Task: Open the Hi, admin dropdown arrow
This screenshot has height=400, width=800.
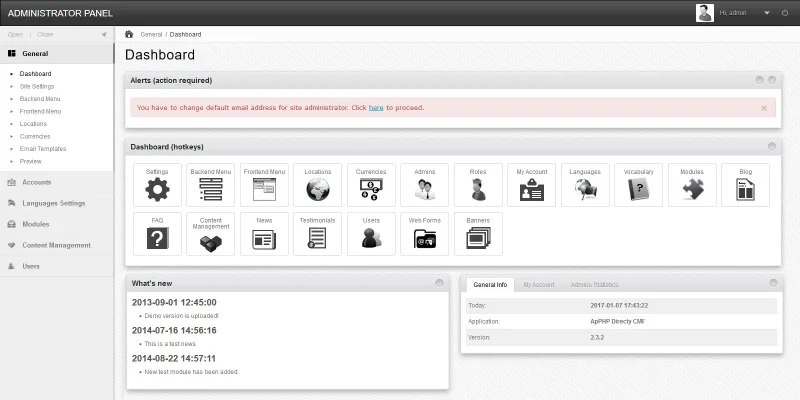Action: coord(766,13)
